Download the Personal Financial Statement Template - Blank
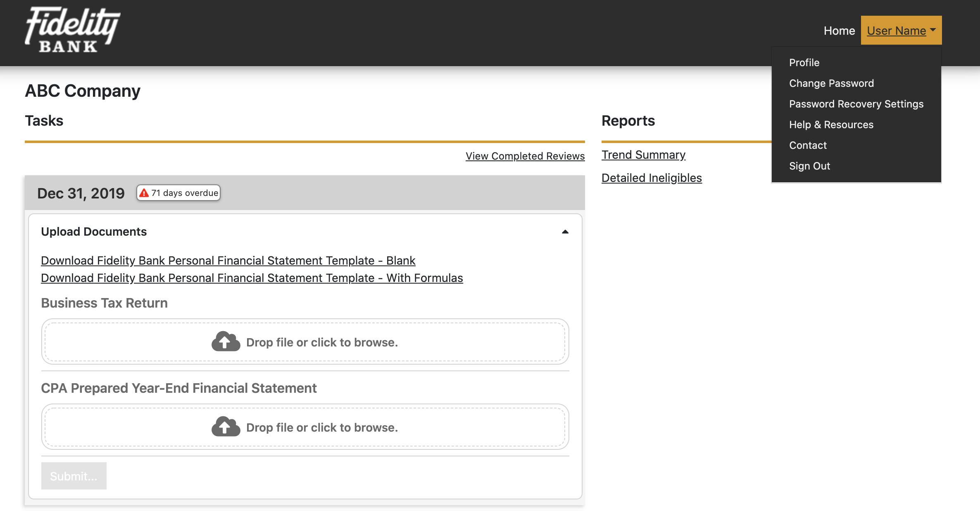Image resolution: width=980 pixels, height=511 pixels. tap(228, 260)
